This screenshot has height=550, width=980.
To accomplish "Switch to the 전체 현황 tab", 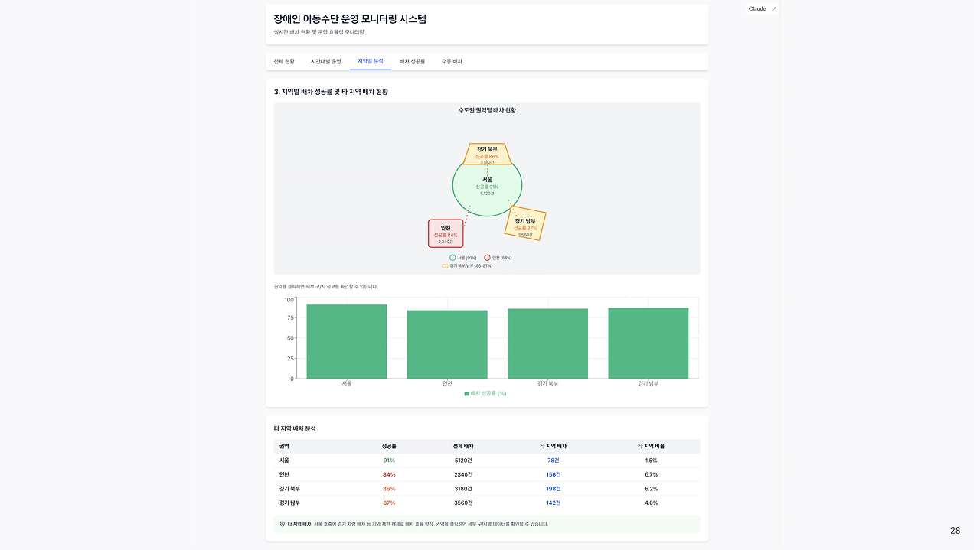I will (x=284, y=60).
